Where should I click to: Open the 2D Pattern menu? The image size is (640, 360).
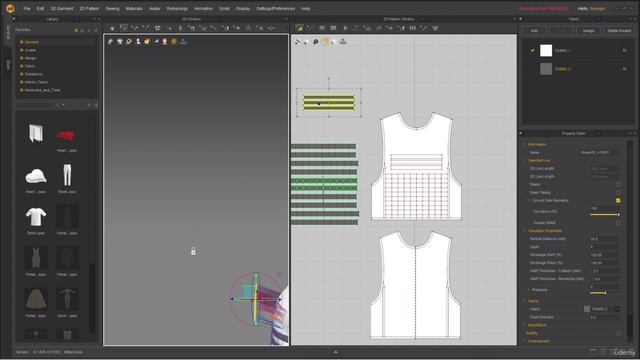[89, 9]
